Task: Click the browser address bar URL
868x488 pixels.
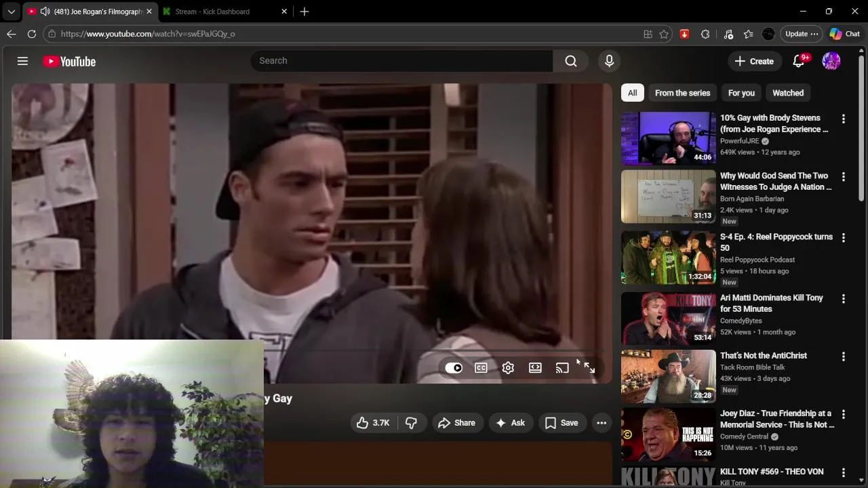Action: (x=148, y=34)
